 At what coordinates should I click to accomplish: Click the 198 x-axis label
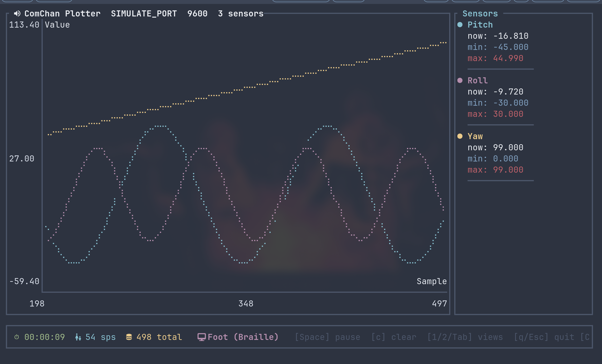coord(37,304)
